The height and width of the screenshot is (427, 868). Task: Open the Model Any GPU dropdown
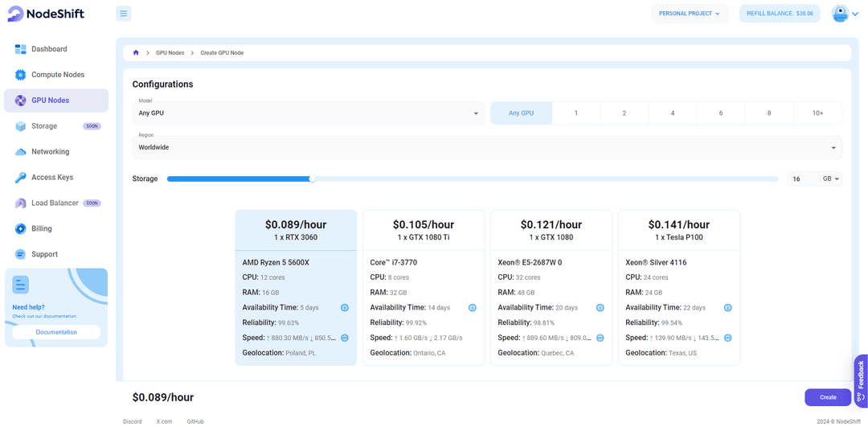[309, 113]
